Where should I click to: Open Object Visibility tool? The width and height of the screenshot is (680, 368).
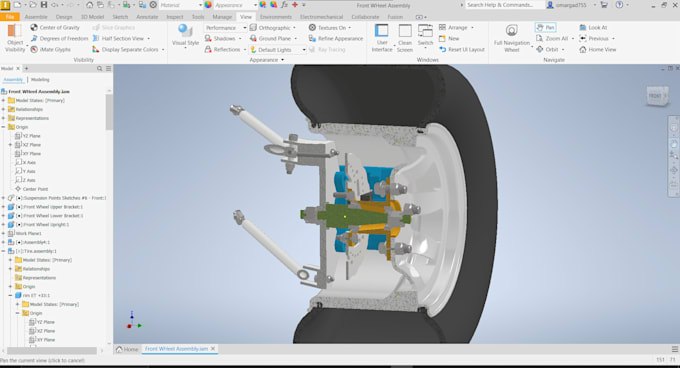coord(15,38)
